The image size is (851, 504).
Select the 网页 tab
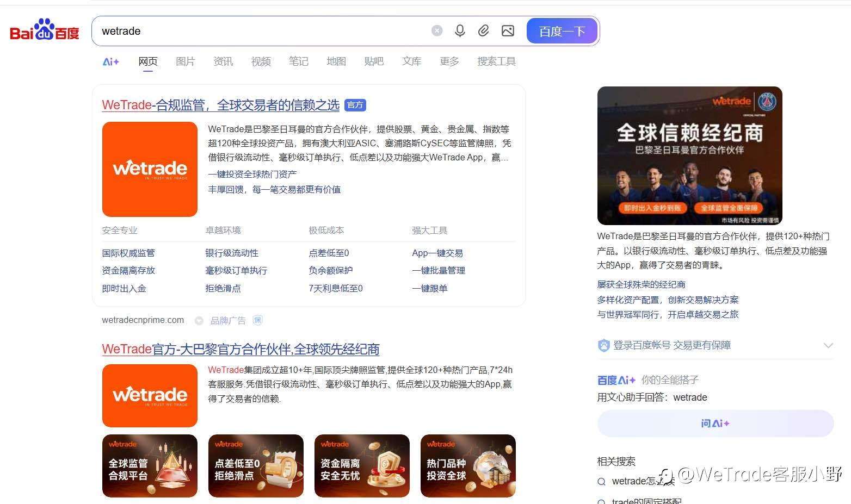pyautogui.click(x=148, y=61)
